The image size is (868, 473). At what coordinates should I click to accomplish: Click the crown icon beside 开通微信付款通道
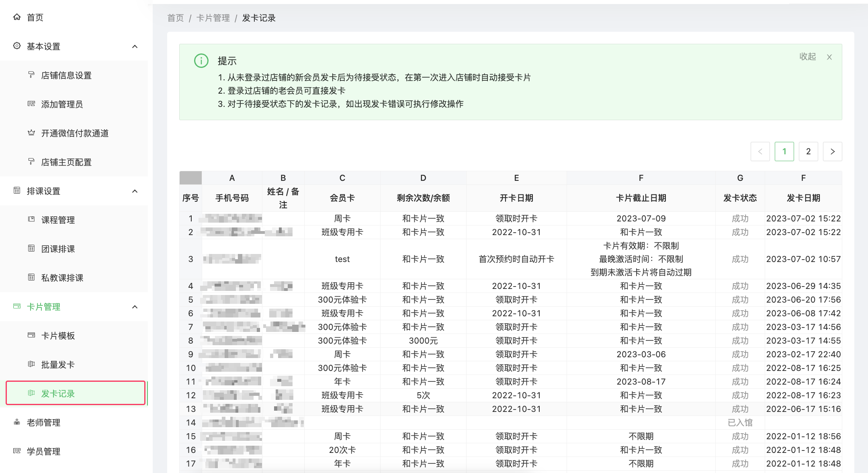point(31,133)
